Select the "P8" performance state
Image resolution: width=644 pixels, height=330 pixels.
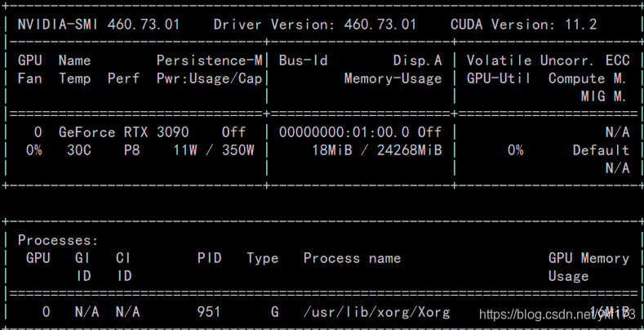click(131, 150)
